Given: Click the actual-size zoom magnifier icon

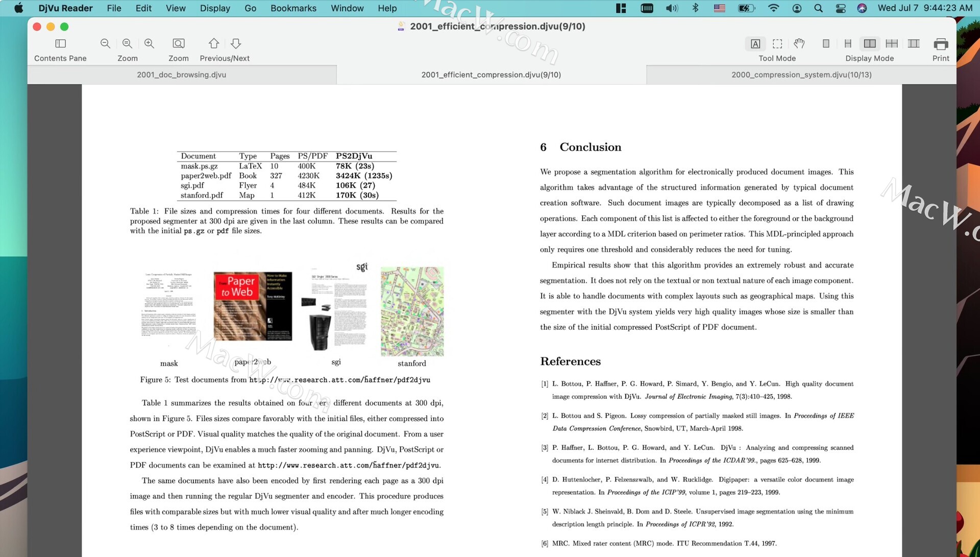Looking at the screenshot, I should coord(127,43).
